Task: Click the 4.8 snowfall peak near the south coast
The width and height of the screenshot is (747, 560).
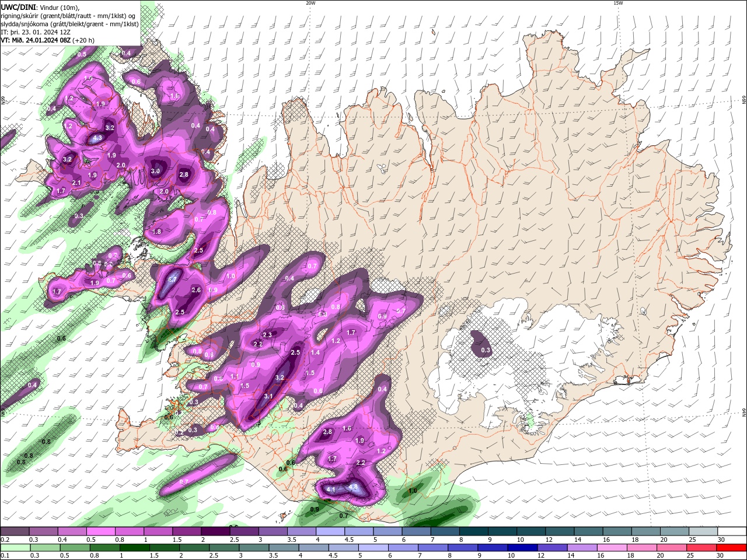Action: click(353, 487)
